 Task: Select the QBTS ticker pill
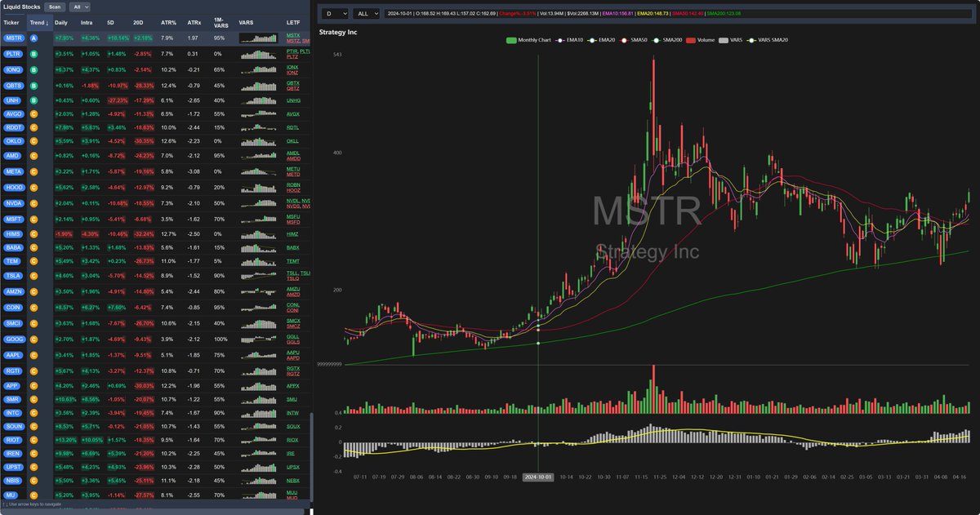pyautogui.click(x=12, y=84)
